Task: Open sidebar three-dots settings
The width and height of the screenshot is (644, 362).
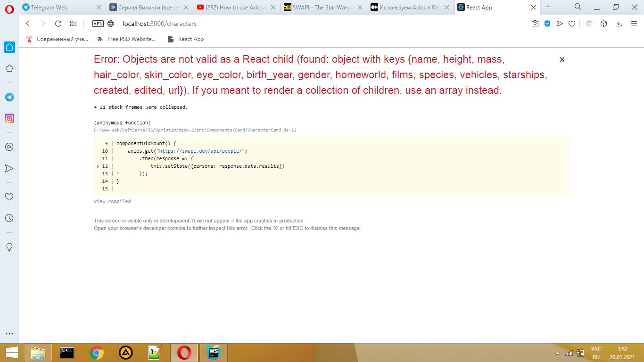Action: (x=9, y=334)
